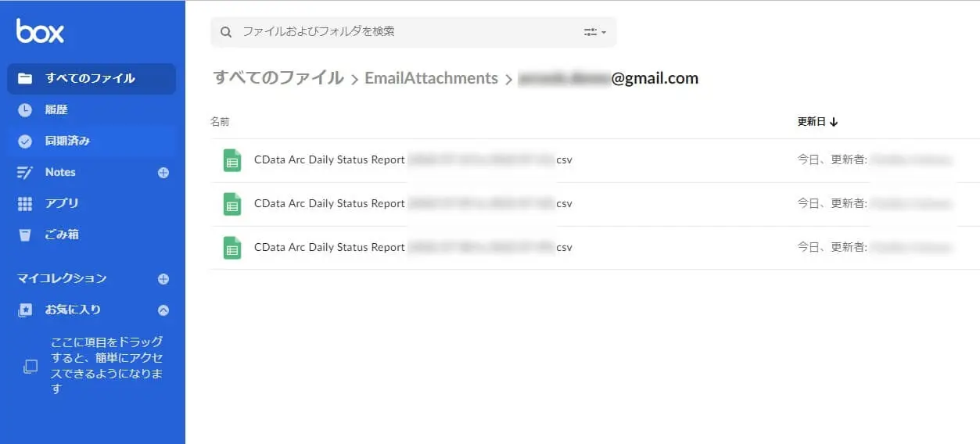Open お気に入り in sidebar
This screenshot has width=980, height=444.
73,310
